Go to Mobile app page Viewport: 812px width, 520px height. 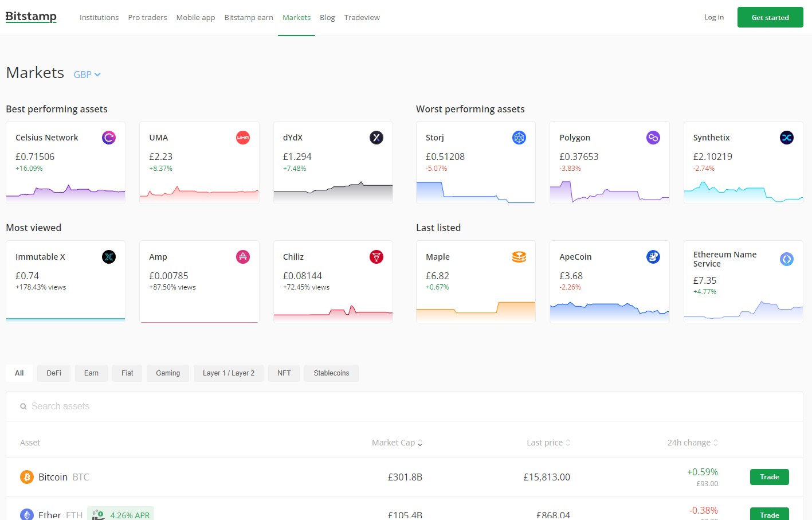(x=195, y=18)
